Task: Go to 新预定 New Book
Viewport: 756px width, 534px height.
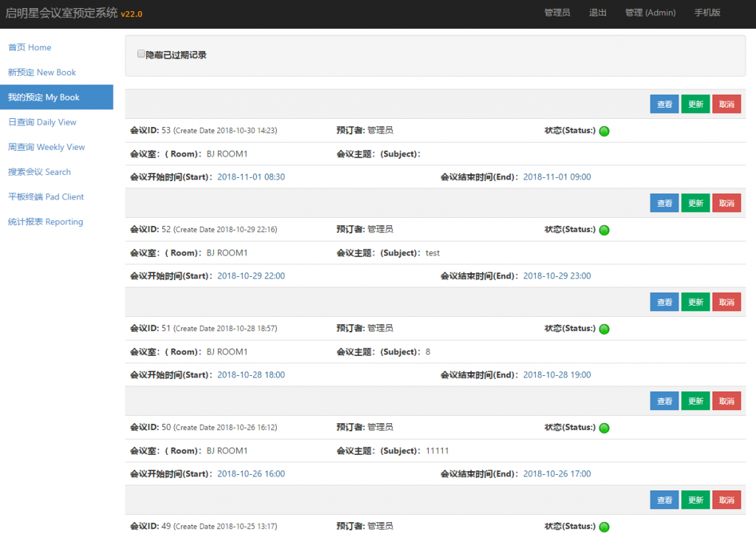Action: click(x=42, y=72)
